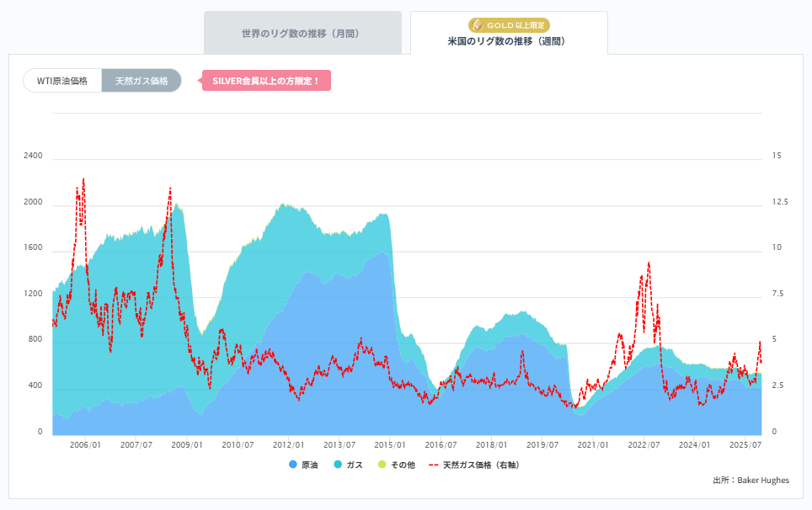Switch to the 世界のリグ数の推移（月間） tab
This screenshot has height=510, width=812.
302,32
